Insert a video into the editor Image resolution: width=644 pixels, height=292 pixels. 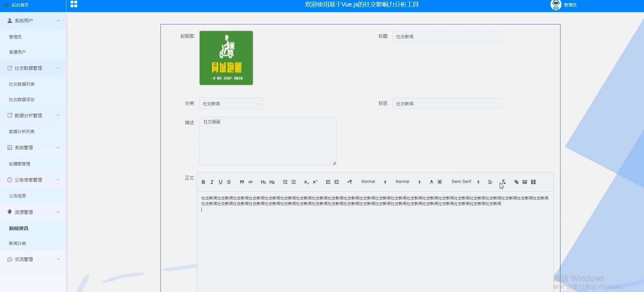click(x=533, y=182)
